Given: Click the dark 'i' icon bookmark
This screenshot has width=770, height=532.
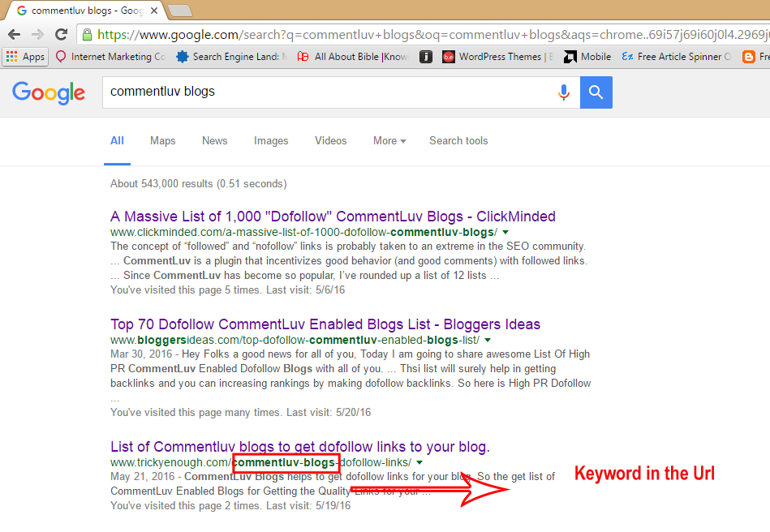Looking at the screenshot, I should (x=426, y=57).
